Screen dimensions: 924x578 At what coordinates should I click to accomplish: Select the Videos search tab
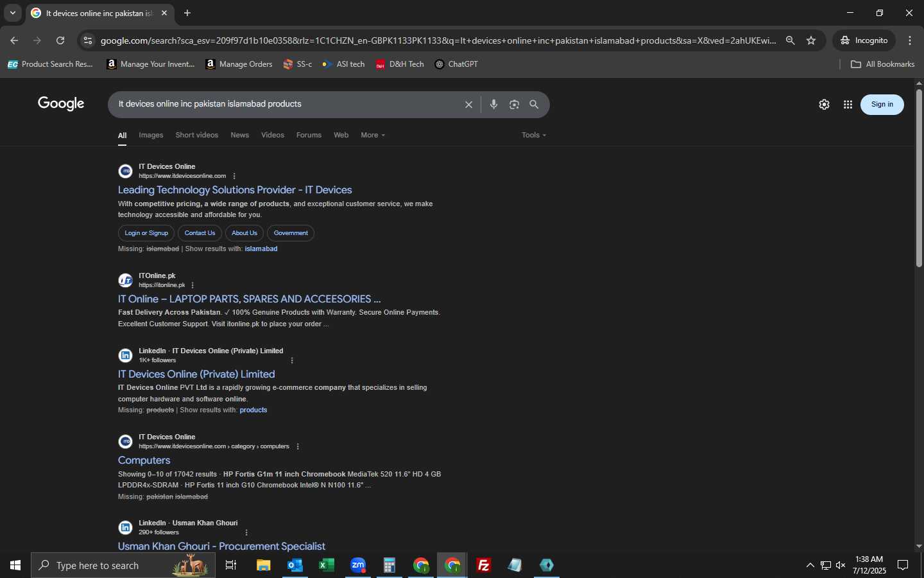(273, 135)
